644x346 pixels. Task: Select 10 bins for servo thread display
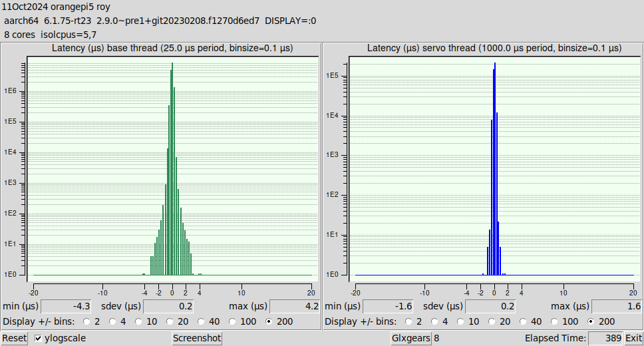(x=460, y=321)
